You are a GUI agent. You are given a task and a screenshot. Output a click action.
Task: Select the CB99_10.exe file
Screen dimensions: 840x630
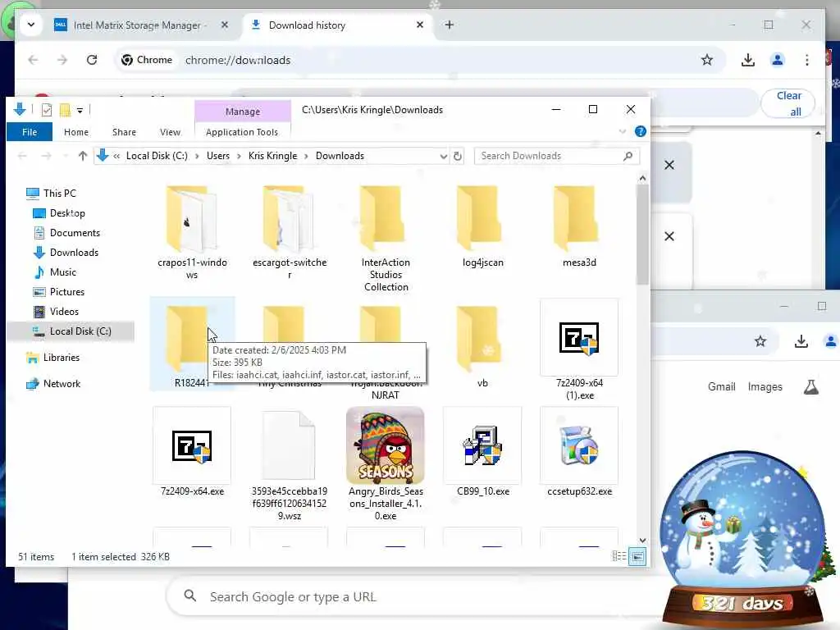pyautogui.click(x=482, y=452)
